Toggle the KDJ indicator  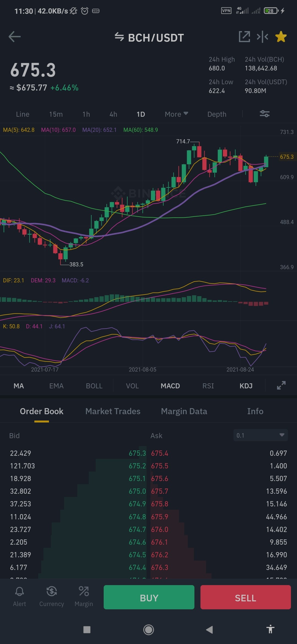point(246,386)
